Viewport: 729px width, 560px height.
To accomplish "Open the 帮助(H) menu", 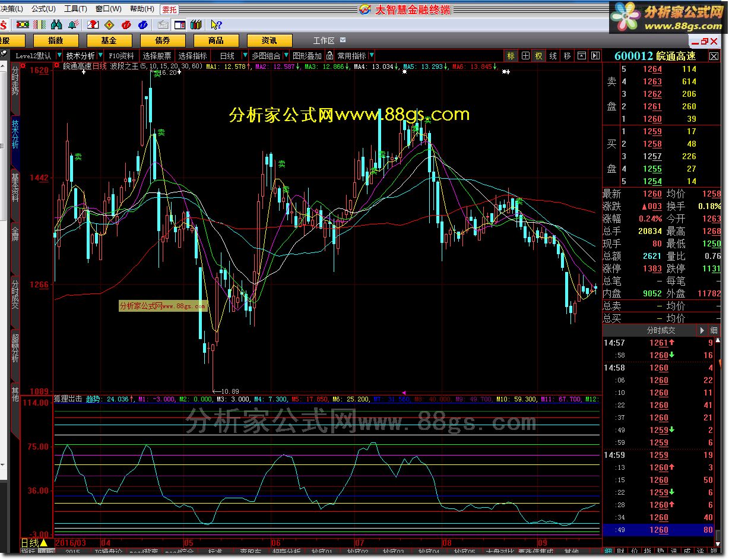I will pos(141,9).
